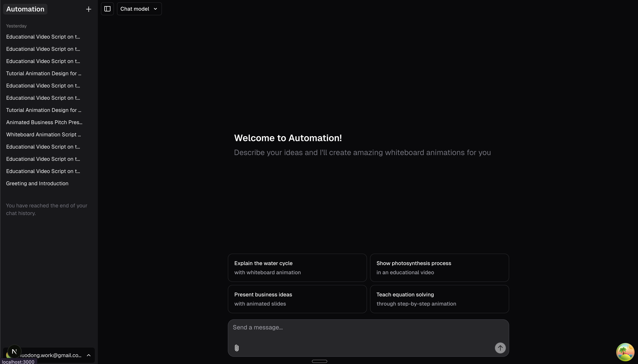Open the Greeting and Introduction chat
The height and width of the screenshot is (364, 638).
coord(37,184)
